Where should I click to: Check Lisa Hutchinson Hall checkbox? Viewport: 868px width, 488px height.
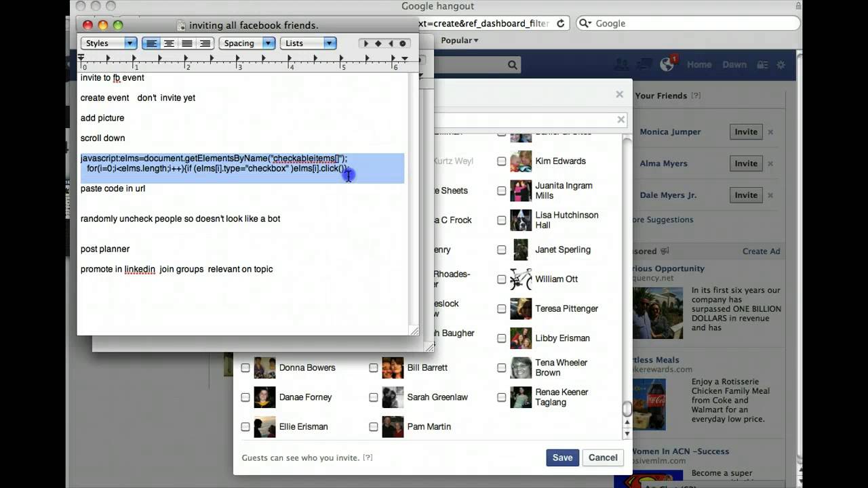coord(502,220)
